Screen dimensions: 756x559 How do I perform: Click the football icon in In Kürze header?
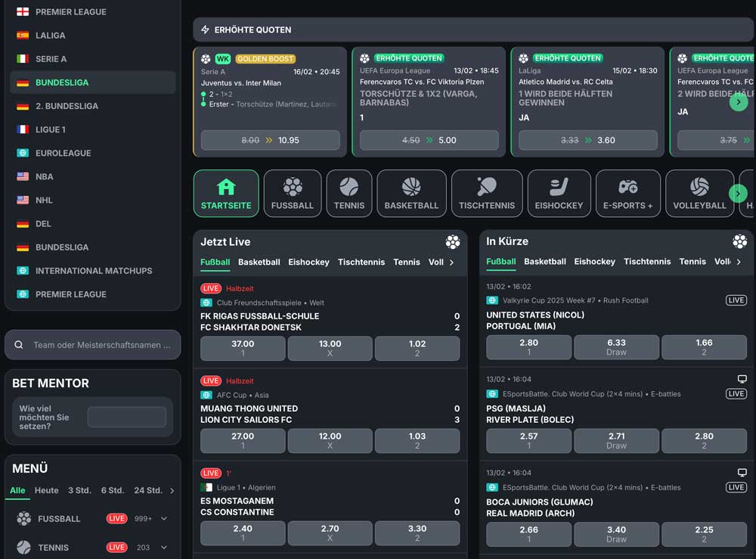point(739,241)
